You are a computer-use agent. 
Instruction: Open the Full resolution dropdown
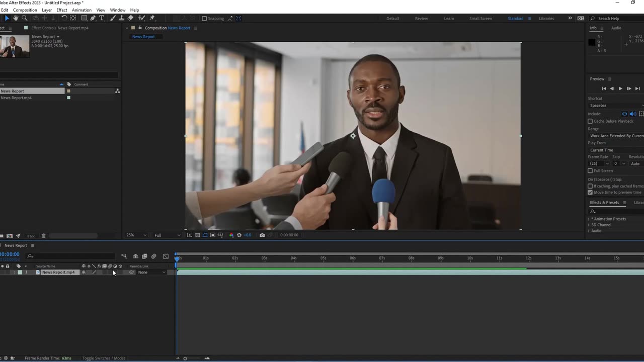167,235
